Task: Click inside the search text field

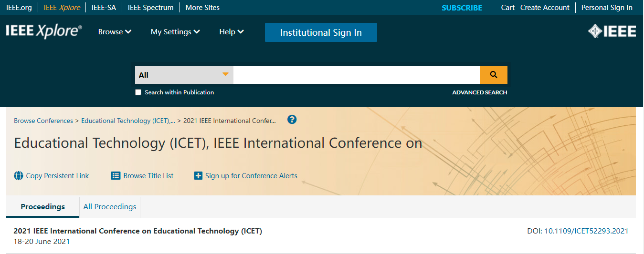Action: 357,75
